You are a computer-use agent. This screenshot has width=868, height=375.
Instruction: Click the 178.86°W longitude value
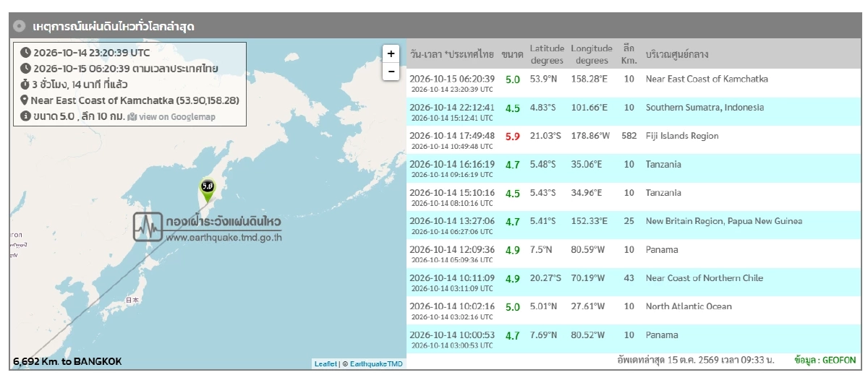click(591, 136)
